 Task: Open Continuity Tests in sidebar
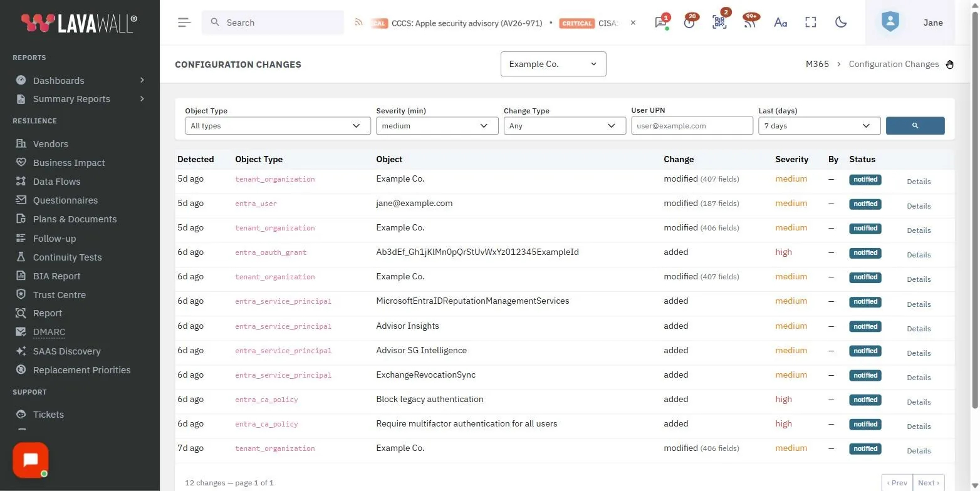point(67,257)
